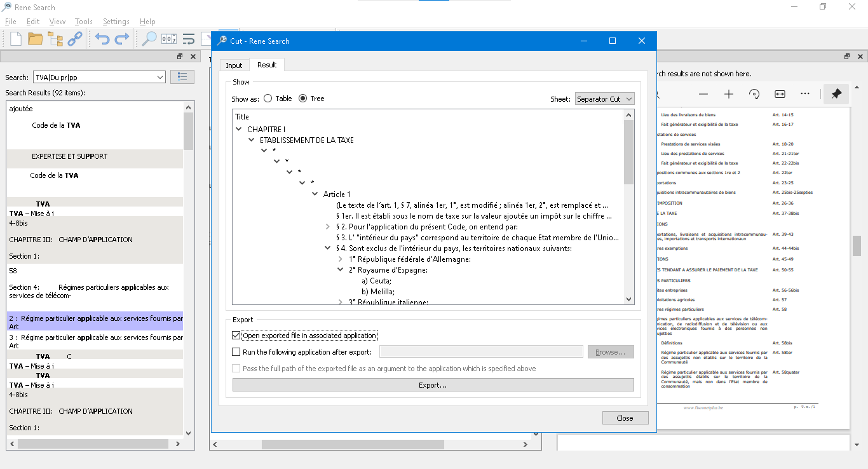Image resolution: width=868 pixels, height=469 pixels.
Task: Select the Table radio button
Action: click(268, 99)
